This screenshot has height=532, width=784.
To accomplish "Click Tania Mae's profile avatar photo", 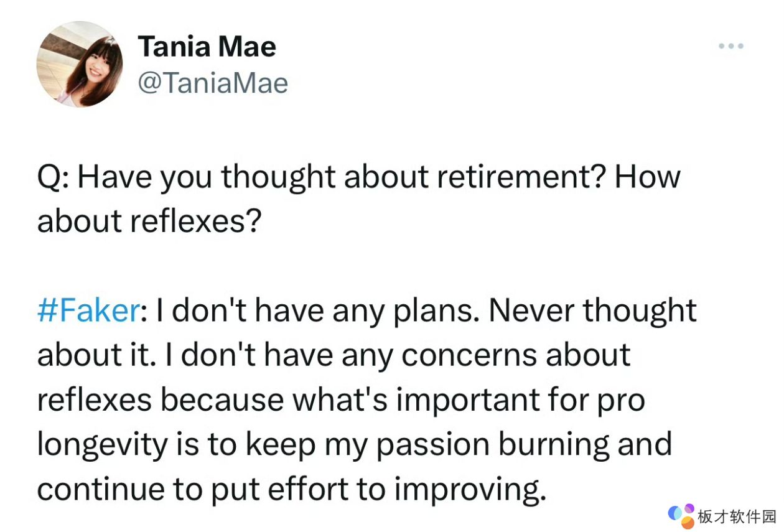I will pos(79,65).
